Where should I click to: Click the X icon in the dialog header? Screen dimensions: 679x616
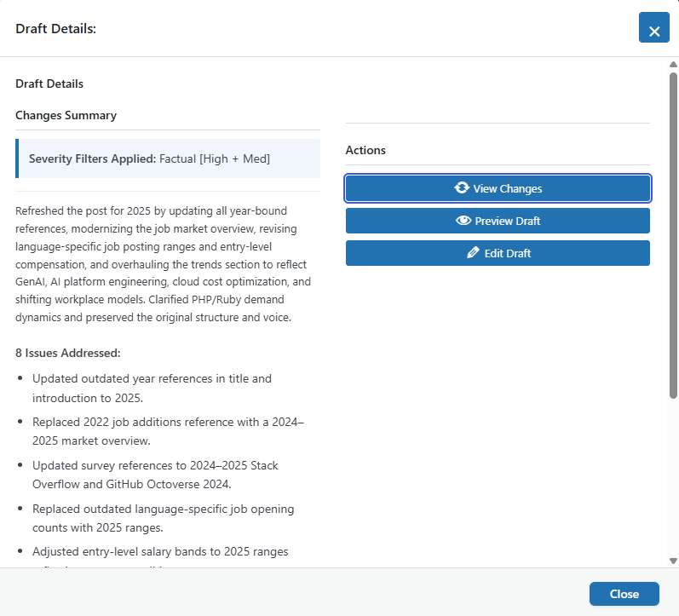[654, 29]
